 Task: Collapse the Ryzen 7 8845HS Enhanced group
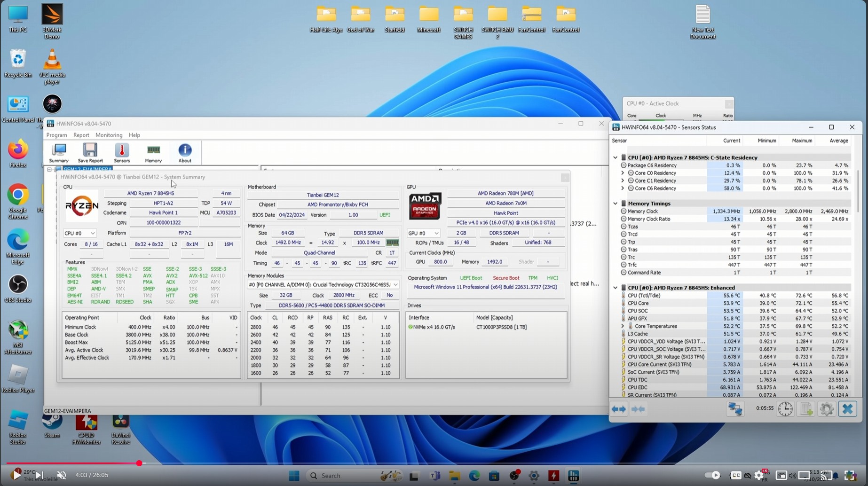[x=615, y=288]
